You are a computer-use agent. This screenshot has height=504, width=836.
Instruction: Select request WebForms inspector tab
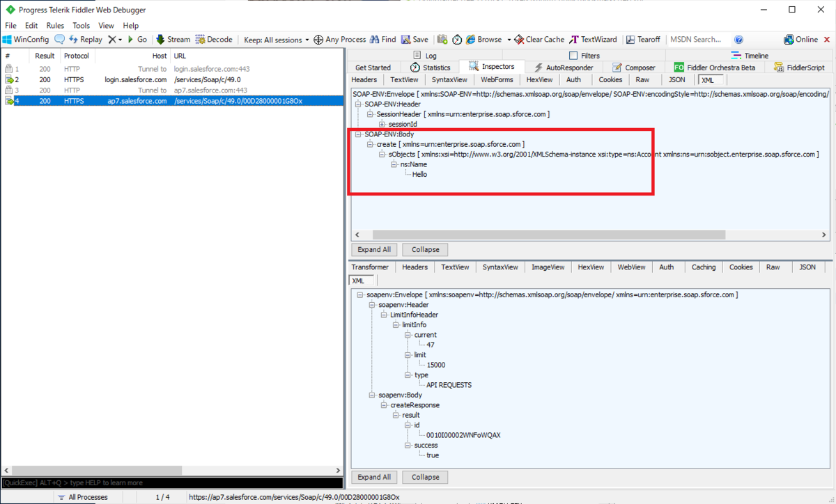pyautogui.click(x=497, y=80)
